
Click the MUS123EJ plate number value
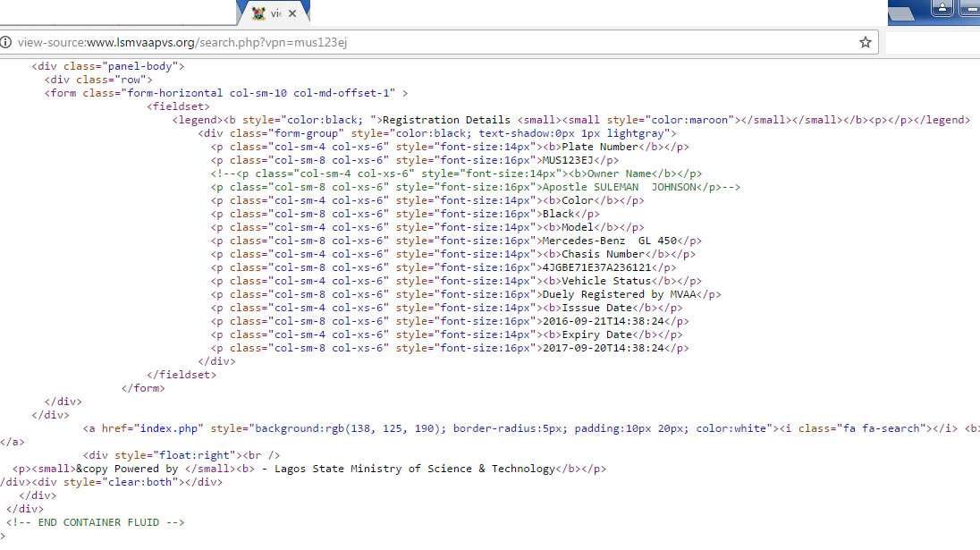pos(568,161)
